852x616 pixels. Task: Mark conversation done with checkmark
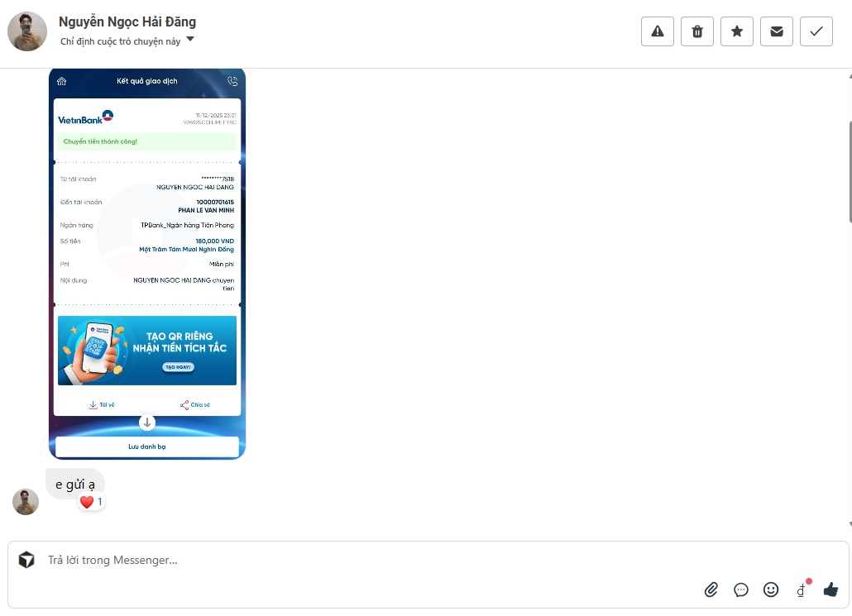(x=816, y=31)
